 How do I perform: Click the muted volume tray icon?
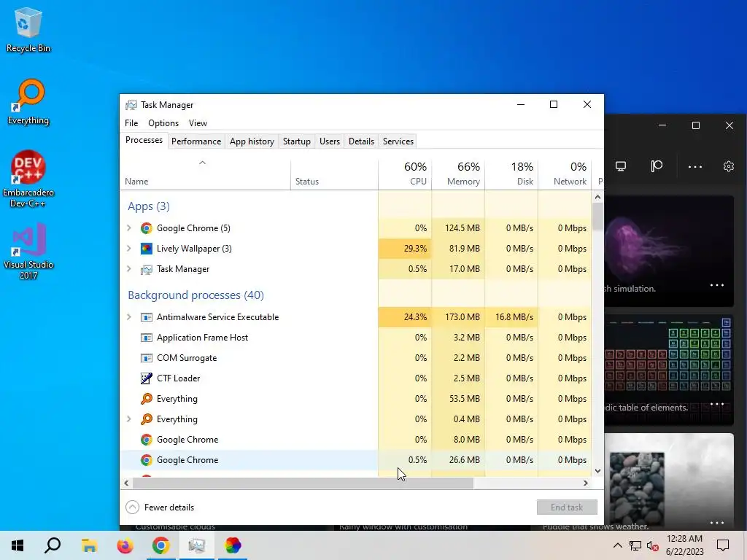pyautogui.click(x=653, y=545)
